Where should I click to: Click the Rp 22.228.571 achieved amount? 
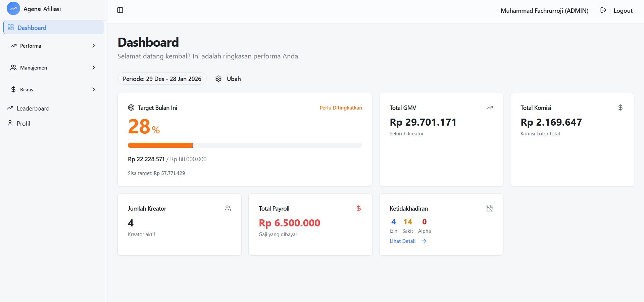click(x=146, y=159)
